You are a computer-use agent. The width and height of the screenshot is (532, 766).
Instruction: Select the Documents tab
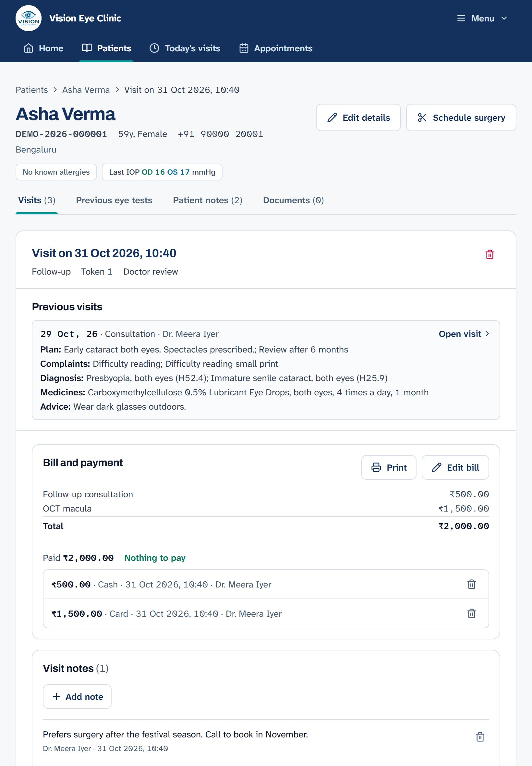coord(293,200)
